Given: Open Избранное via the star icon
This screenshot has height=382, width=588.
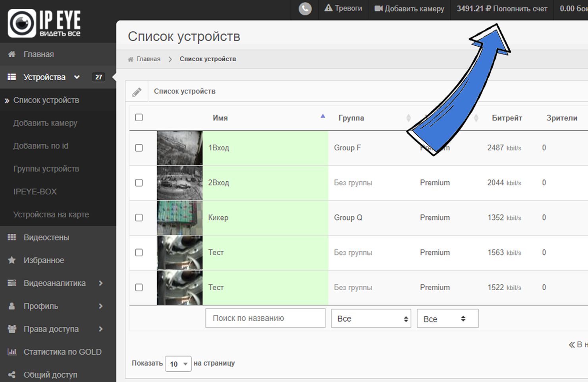Looking at the screenshot, I should [11, 260].
